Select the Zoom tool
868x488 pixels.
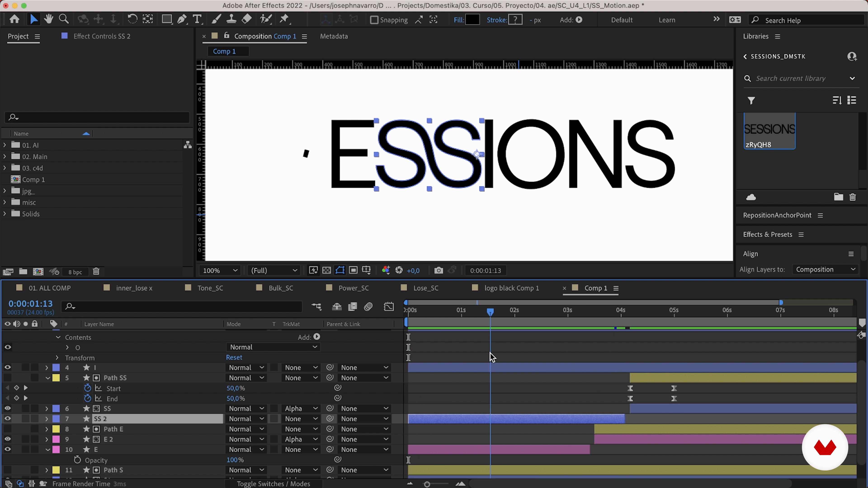pos(64,19)
